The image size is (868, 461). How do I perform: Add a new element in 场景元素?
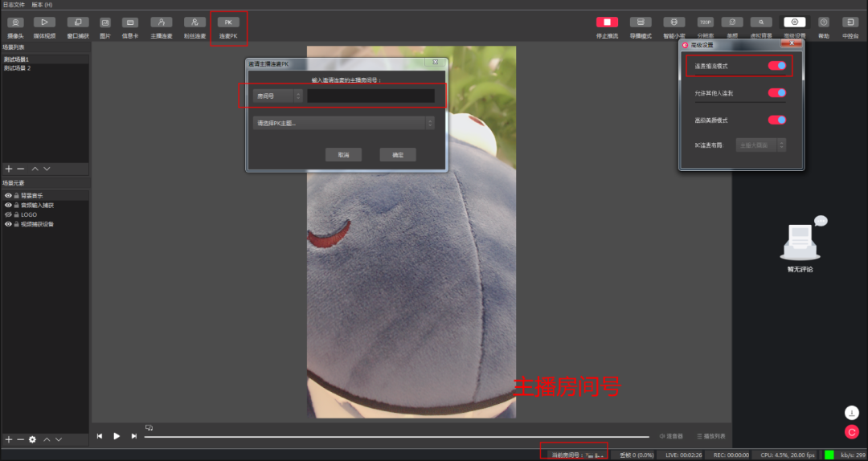click(x=8, y=439)
